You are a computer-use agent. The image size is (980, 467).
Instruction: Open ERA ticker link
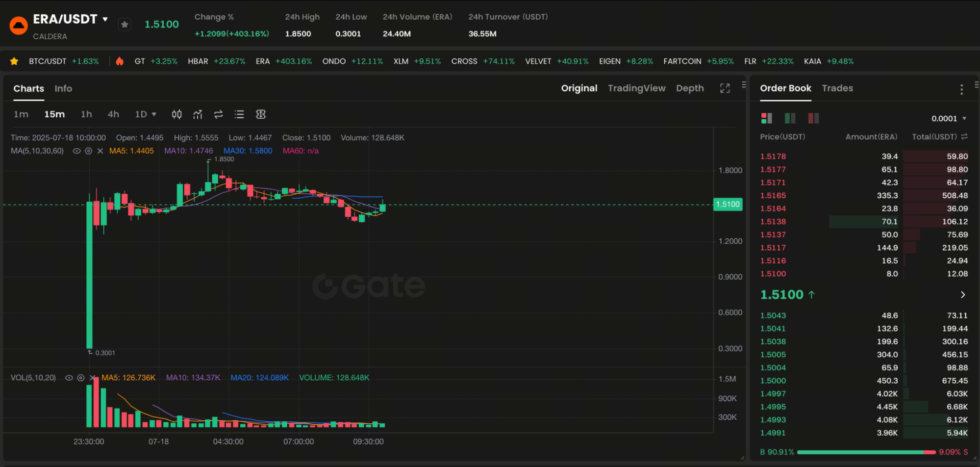(283, 61)
